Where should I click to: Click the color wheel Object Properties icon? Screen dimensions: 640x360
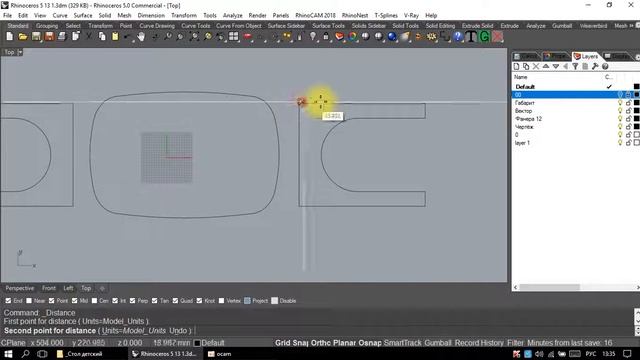[x=352, y=37]
